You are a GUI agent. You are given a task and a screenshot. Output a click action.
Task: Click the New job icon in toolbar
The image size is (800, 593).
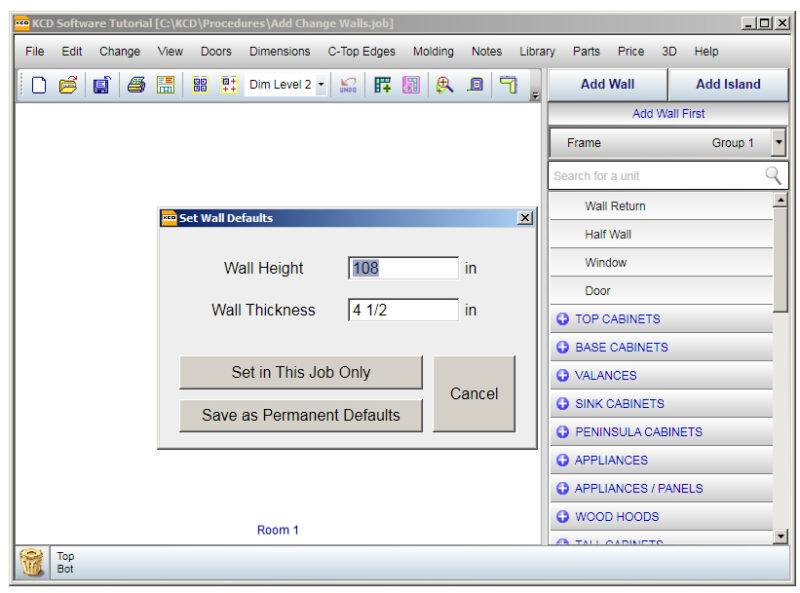pos(39,86)
